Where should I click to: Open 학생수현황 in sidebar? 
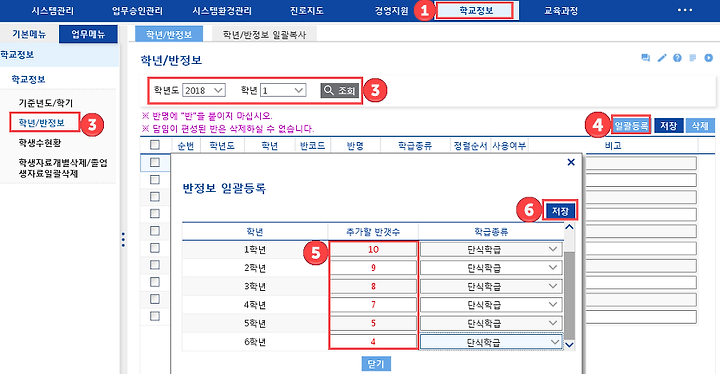39,143
